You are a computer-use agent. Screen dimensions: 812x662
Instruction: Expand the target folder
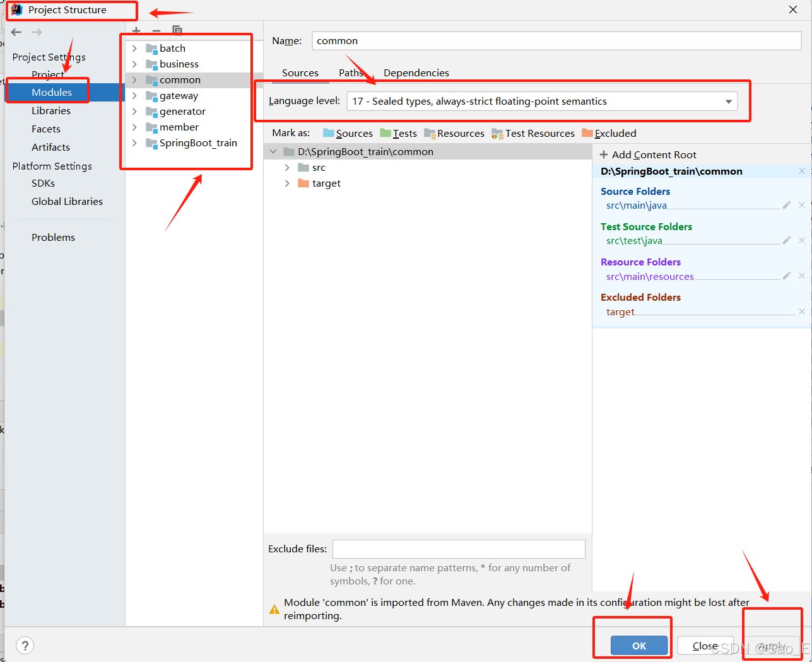(287, 183)
